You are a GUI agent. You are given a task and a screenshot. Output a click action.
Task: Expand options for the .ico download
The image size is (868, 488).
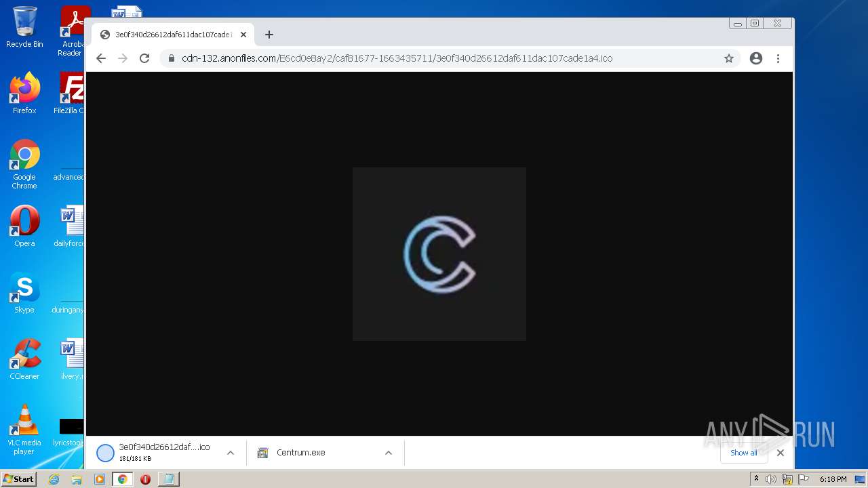click(231, 453)
